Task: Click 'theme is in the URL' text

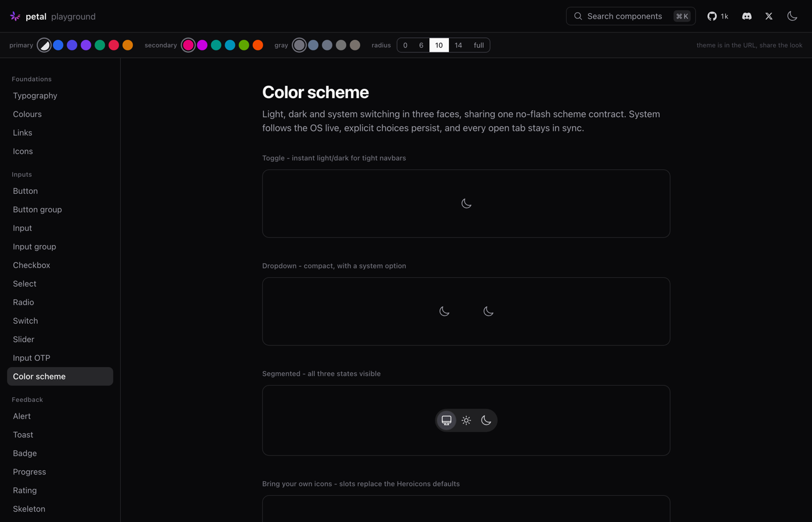Action: (x=749, y=45)
